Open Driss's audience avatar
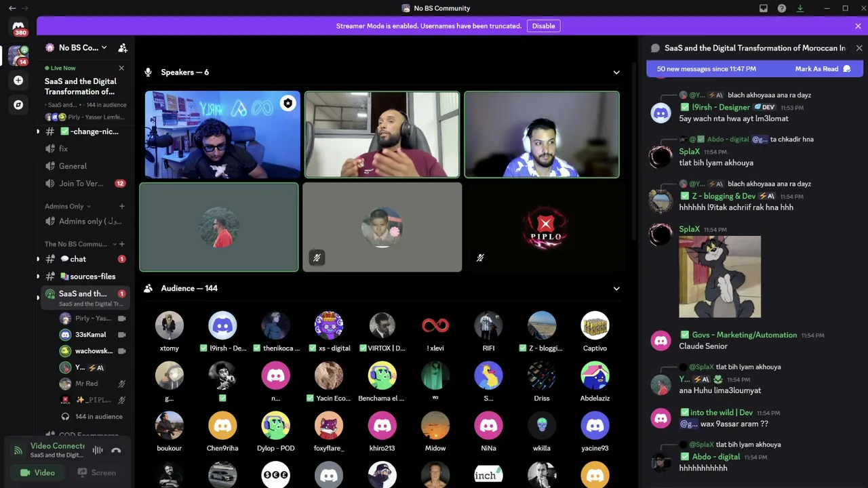 542,375
